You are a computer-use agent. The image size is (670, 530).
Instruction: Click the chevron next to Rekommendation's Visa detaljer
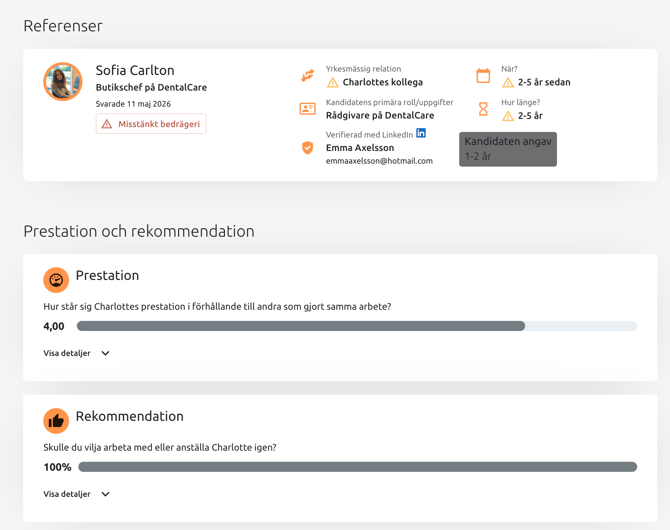[106, 494]
